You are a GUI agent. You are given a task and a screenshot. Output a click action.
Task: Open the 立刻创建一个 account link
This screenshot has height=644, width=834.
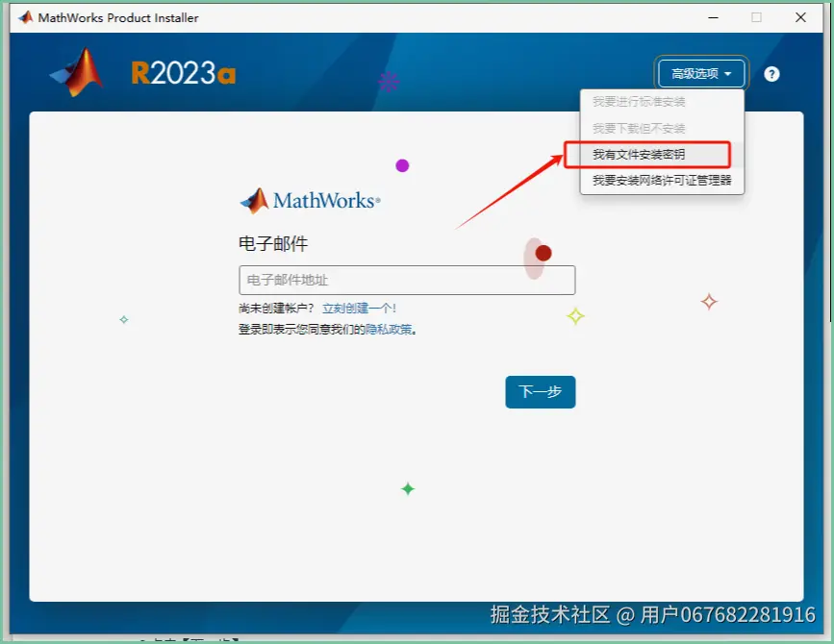(x=359, y=309)
